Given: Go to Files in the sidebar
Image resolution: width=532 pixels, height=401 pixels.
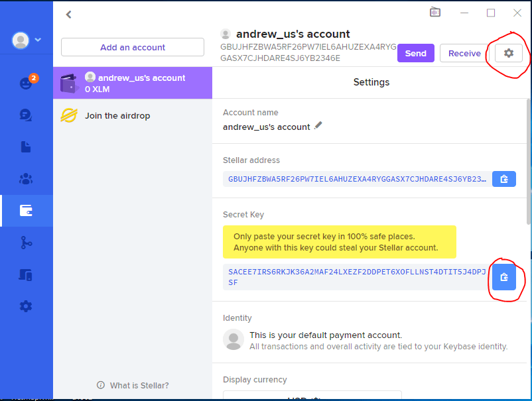Looking at the screenshot, I should pos(26,147).
